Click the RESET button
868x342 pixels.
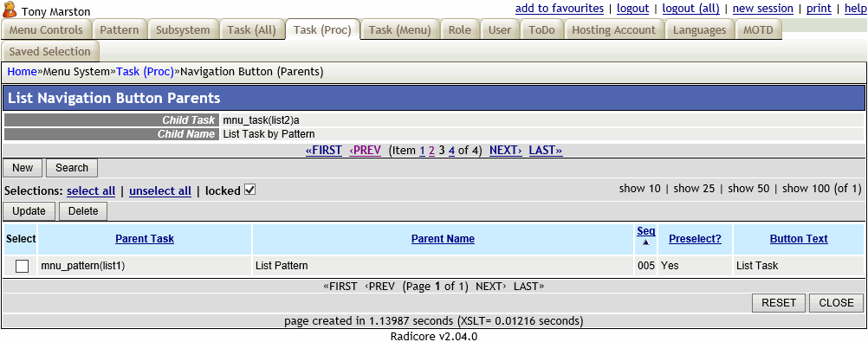[779, 303]
